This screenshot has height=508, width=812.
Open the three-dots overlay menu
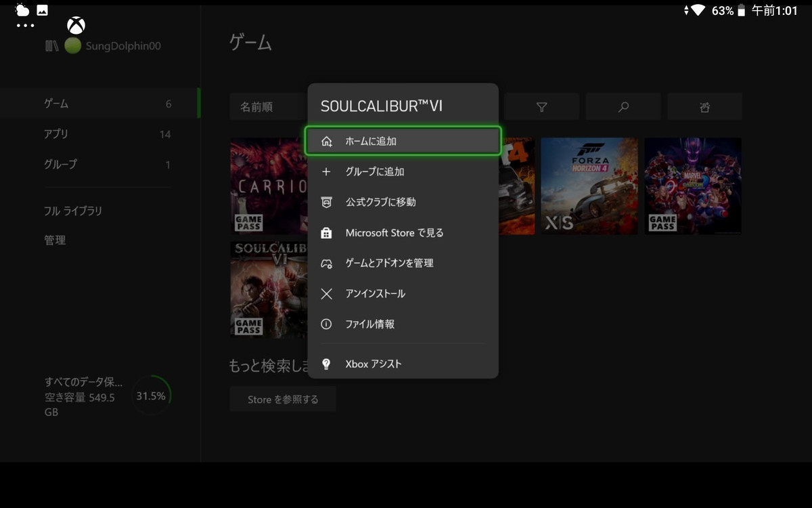[x=25, y=26]
